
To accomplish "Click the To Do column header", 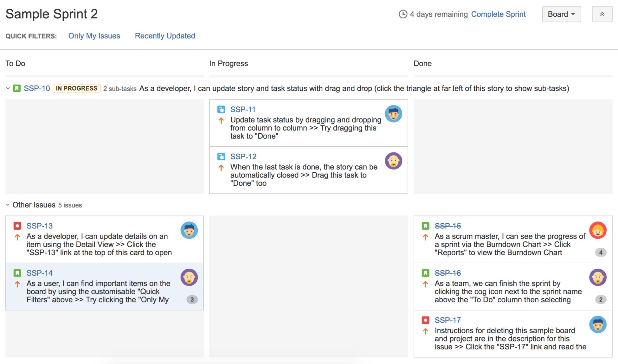I will point(15,63).
